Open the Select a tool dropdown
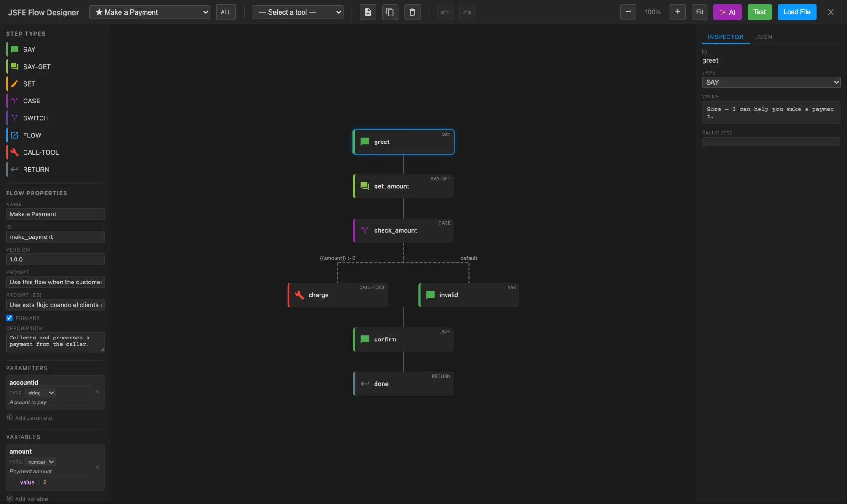This screenshot has width=847, height=504. click(298, 12)
